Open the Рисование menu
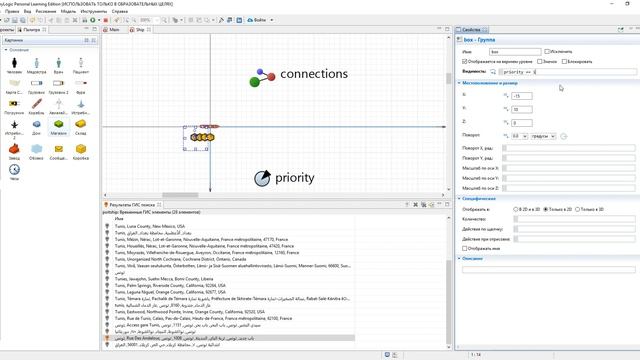The height and width of the screenshot is (360, 640). [46, 11]
